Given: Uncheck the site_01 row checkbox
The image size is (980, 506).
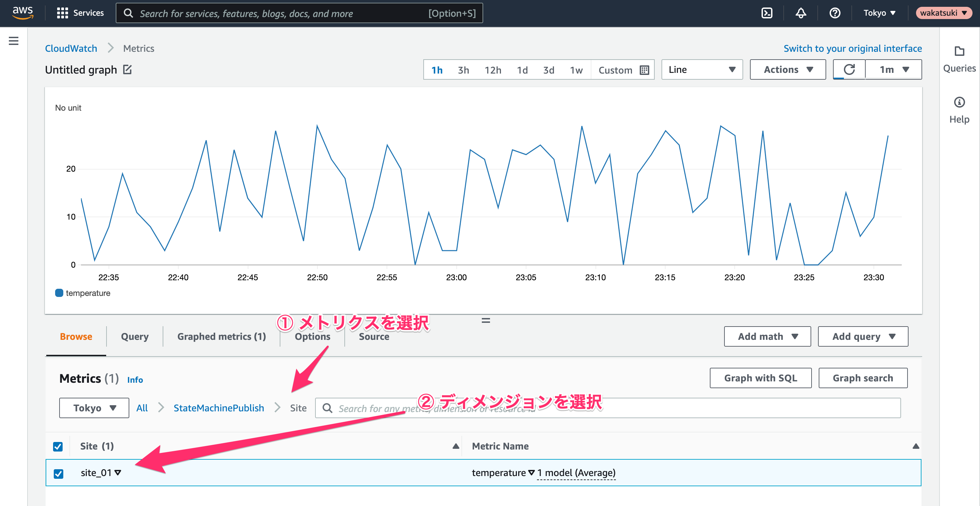Looking at the screenshot, I should click(x=58, y=473).
